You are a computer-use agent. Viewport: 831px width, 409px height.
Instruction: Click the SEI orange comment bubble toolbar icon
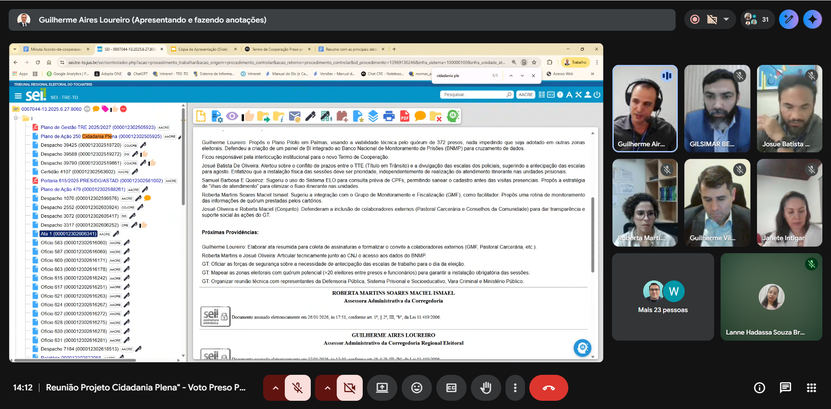coord(420,116)
